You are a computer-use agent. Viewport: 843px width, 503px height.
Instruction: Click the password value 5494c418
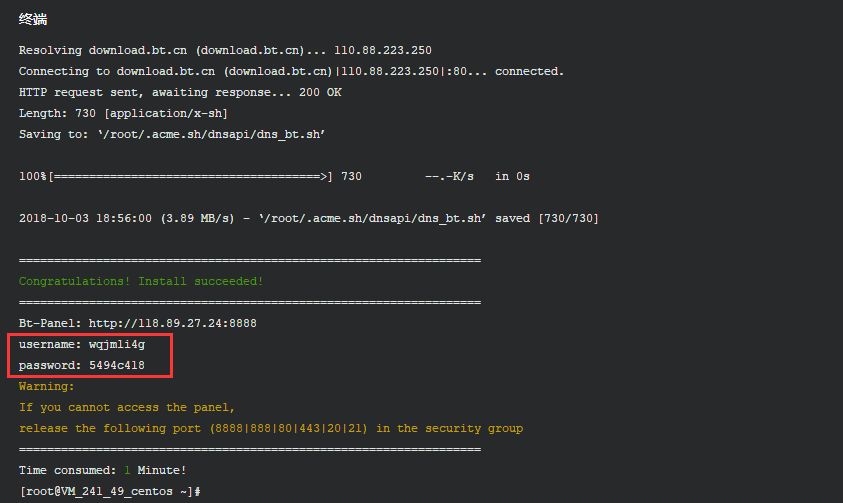click(117, 365)
